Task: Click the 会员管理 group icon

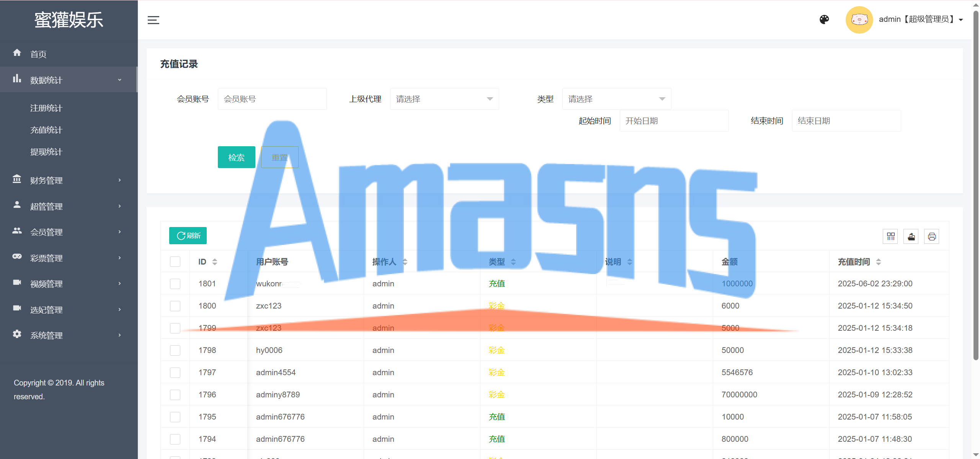Action: point(17,231)
